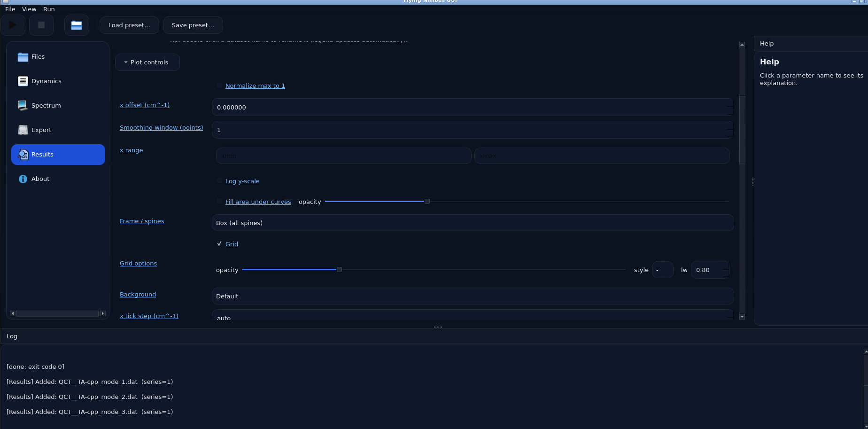
Task: Click the '[done: exit code 0]' log line
Action: pos(35,367)
